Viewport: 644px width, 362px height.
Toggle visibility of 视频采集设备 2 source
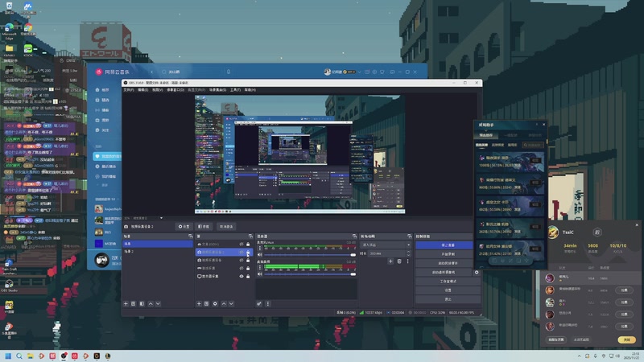[x=242, y=252]
